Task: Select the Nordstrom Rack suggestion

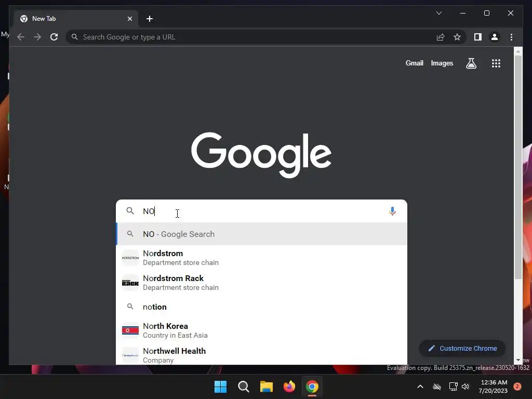Action: [x=261, y=283]
